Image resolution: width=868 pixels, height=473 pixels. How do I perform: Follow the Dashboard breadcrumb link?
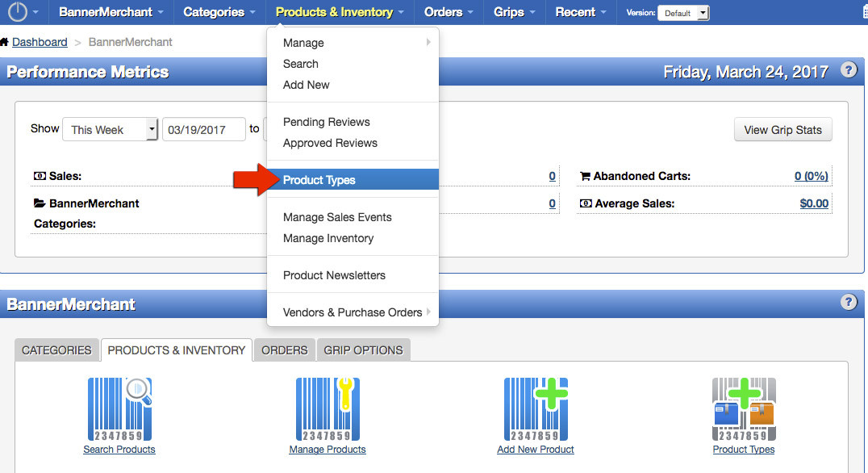coord(40,42)
